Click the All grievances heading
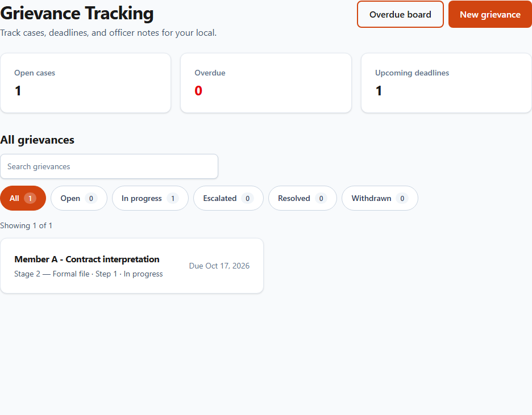Viewport: 532px width, 415px height. [38, 140]
